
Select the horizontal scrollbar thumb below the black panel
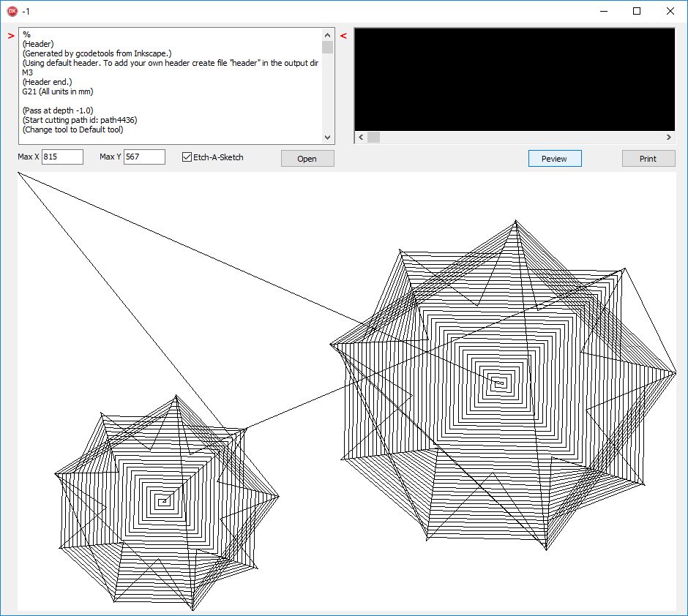[373, 137]
